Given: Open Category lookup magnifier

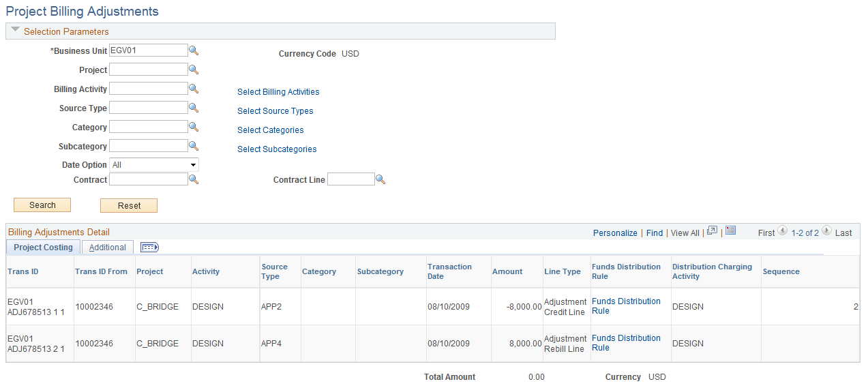Looking at the screenshot, I should coord(194,127).
